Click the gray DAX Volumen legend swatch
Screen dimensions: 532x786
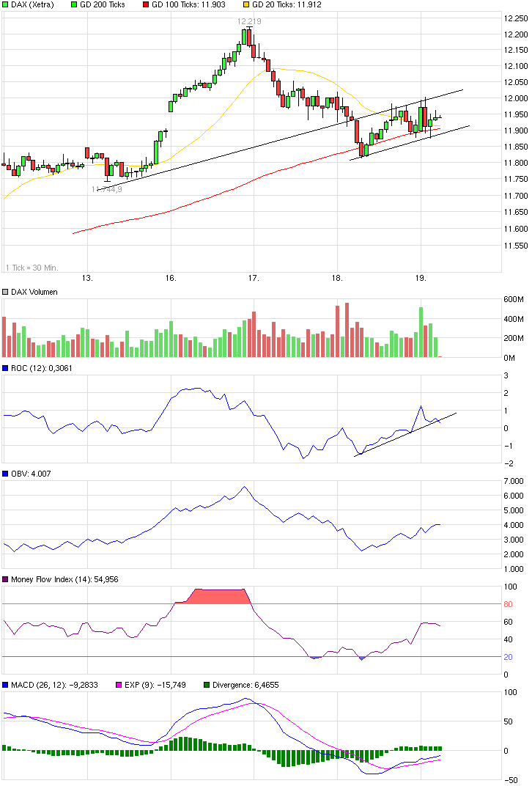6,292
